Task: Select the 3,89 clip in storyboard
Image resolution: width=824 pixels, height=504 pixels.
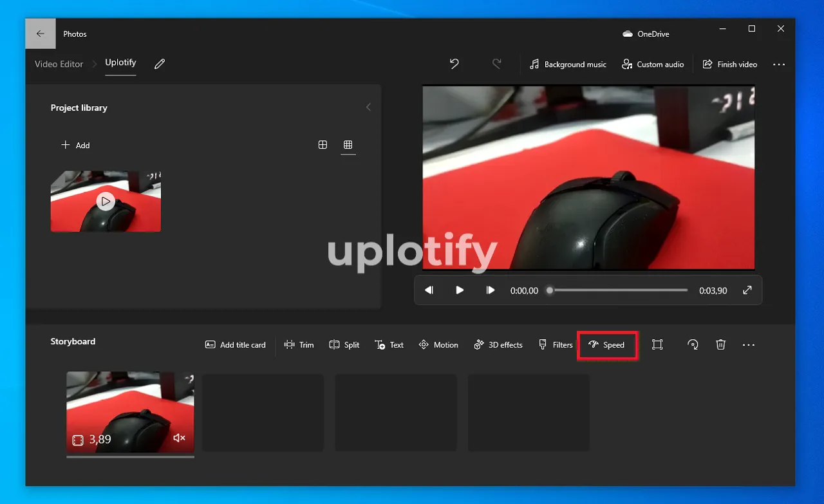Action: click(x=130, y=412)
